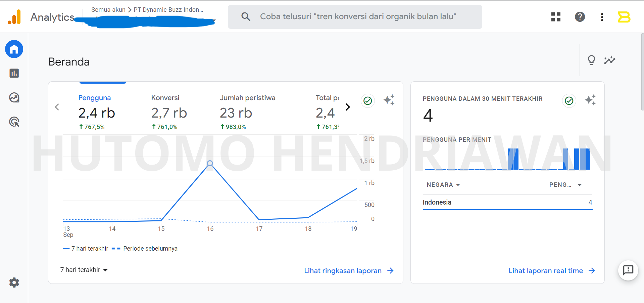Open the Explore sidebar icon
644x303 pixels.
coord(14,97)
